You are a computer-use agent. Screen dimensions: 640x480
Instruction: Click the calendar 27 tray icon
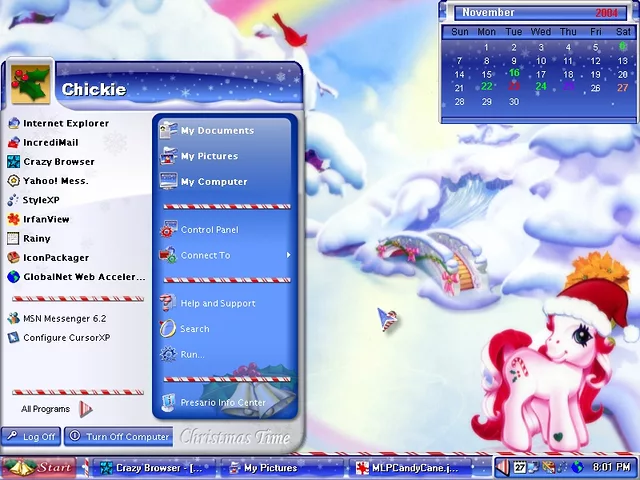point(519,467)
